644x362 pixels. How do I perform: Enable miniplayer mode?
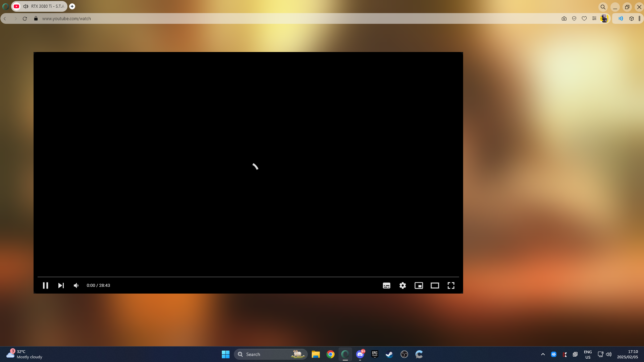[x=419, y=286]
